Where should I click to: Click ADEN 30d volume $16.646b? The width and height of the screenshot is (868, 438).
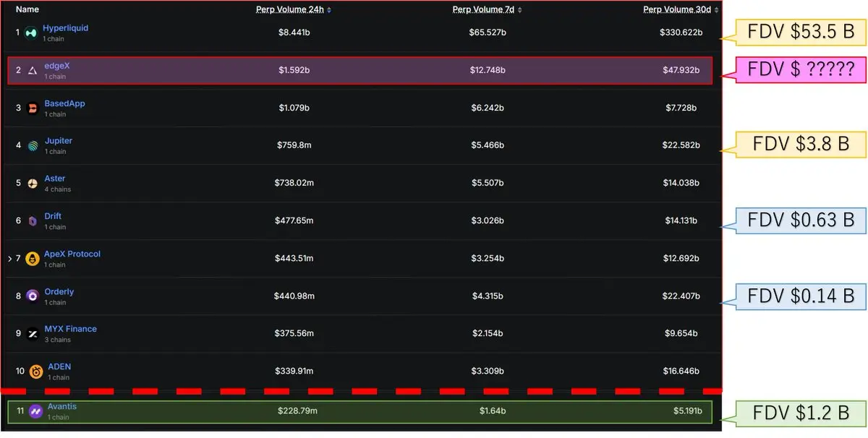pos(681,372)
